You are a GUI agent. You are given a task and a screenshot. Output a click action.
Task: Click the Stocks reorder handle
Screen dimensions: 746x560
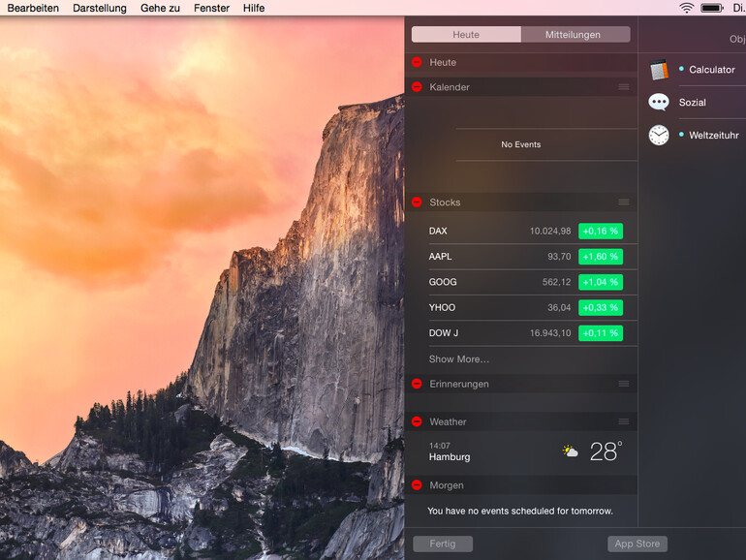point(624,202)
